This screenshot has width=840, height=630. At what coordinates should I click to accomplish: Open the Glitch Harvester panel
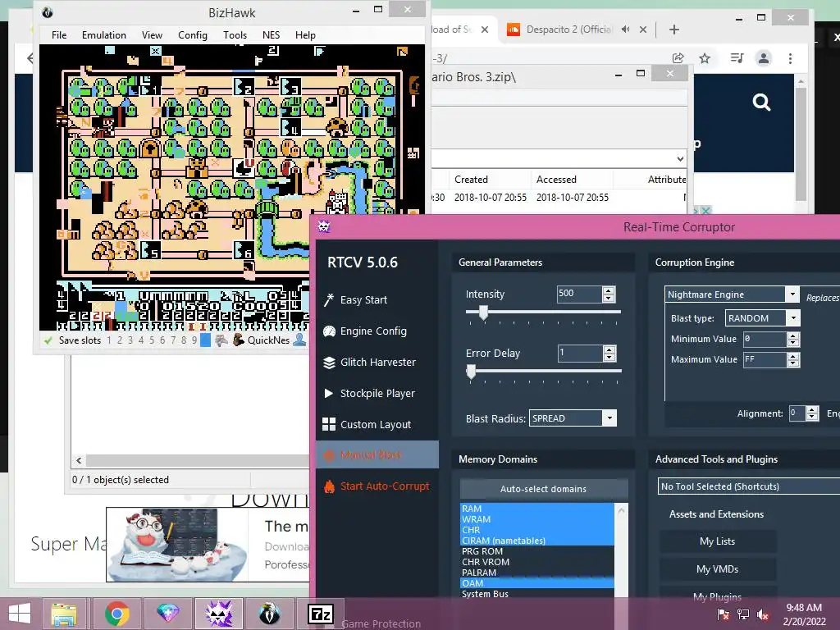[369, 362]
